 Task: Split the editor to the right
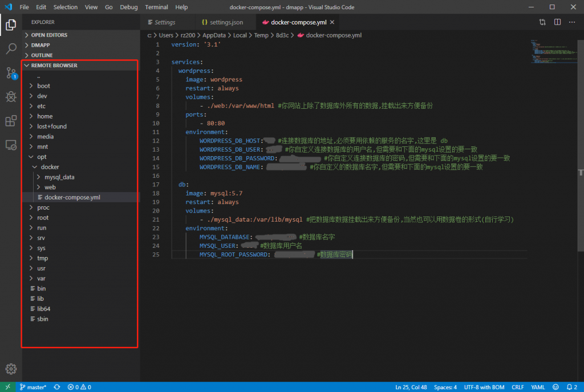click(557, 22)
